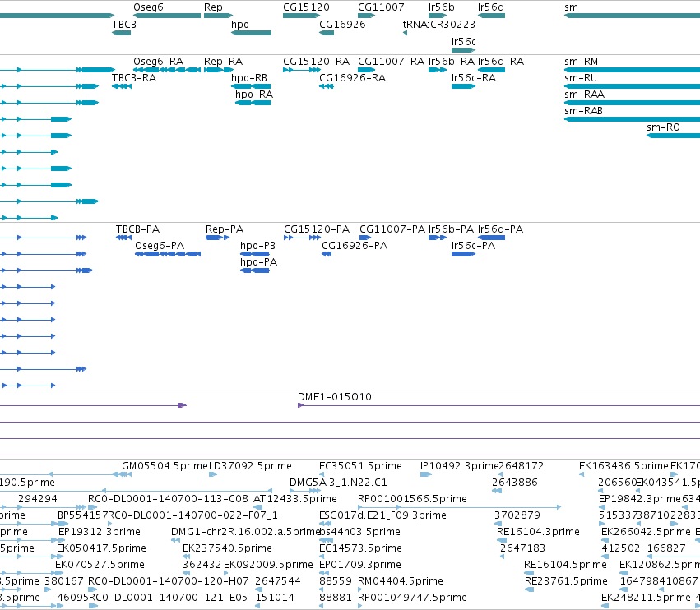The image size is (700, 610).
Task: Select the Ir56c-PA protein feature
Action: click(x=463, y=254)
